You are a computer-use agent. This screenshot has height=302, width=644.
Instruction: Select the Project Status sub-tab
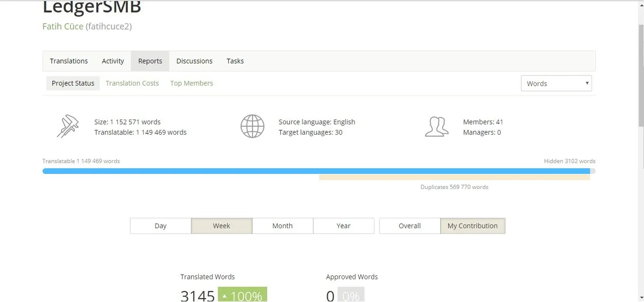73,83
